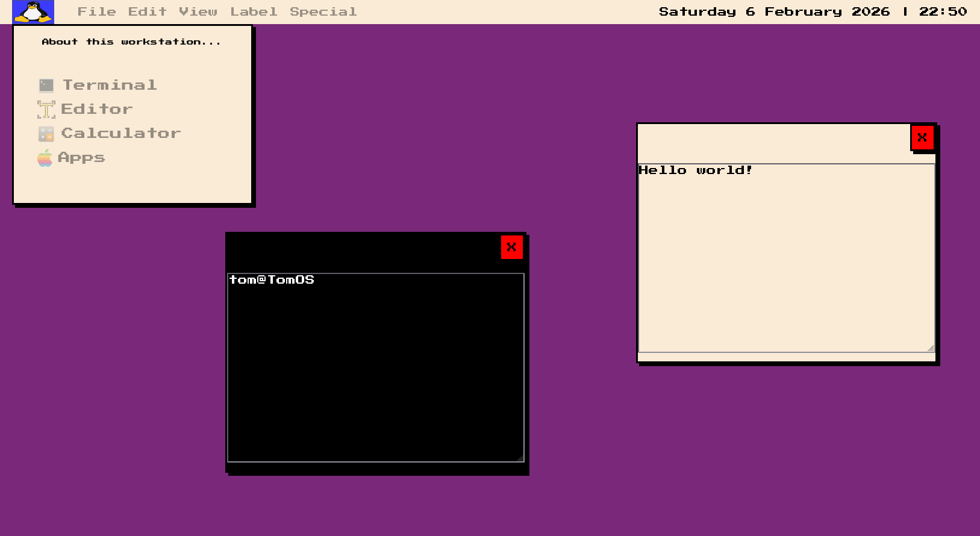
Task: Choose the Editor label in the menu
Action: point(97,109)
